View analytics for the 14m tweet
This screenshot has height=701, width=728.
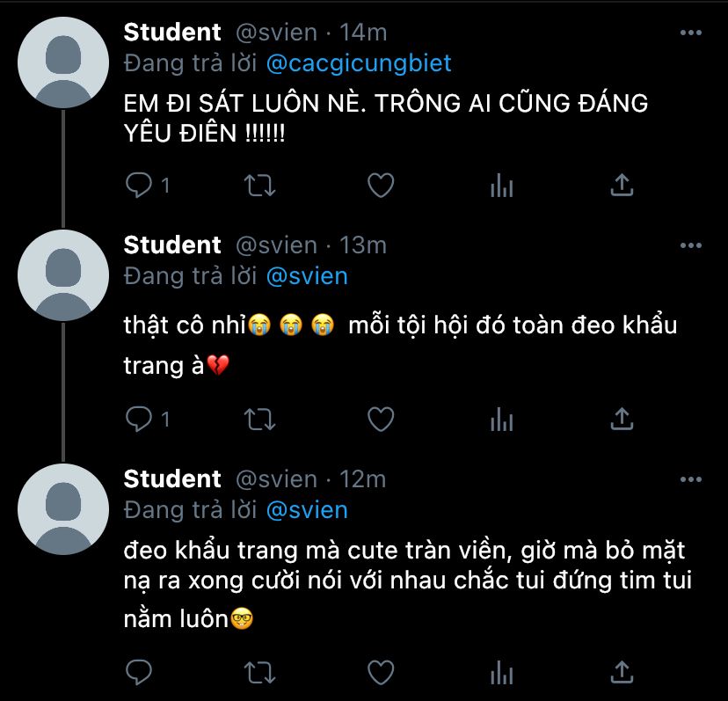(x=501, y=185)
